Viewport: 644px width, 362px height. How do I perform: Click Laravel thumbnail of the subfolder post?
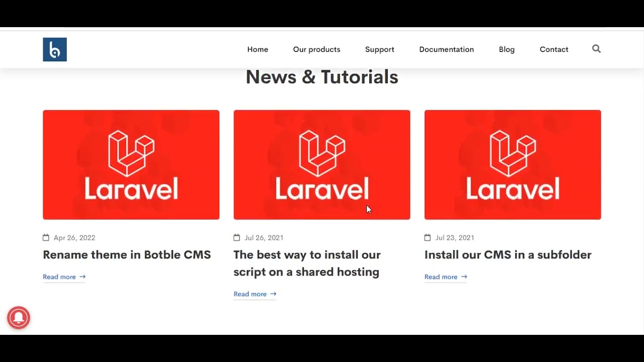pyautogui.click(x=513, y=165)
